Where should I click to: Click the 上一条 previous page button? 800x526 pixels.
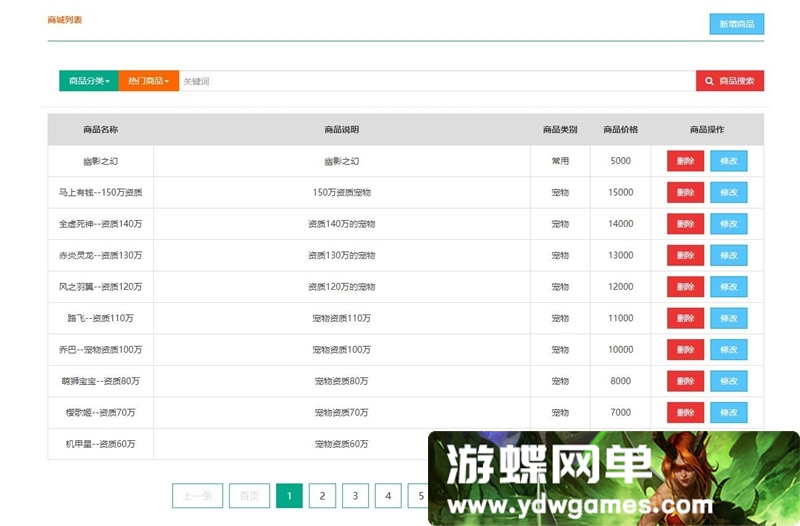(197, 495)
